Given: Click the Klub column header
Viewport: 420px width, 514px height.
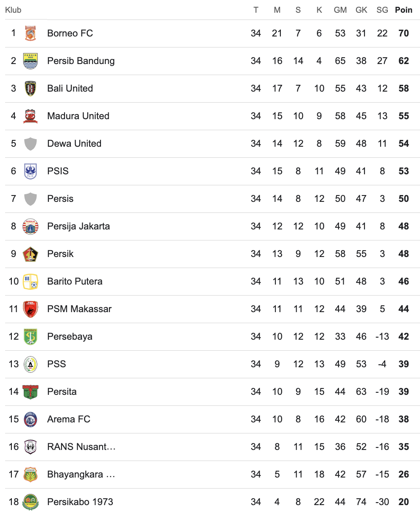Looking at the screenshot, I should click(x=13, y=10).
